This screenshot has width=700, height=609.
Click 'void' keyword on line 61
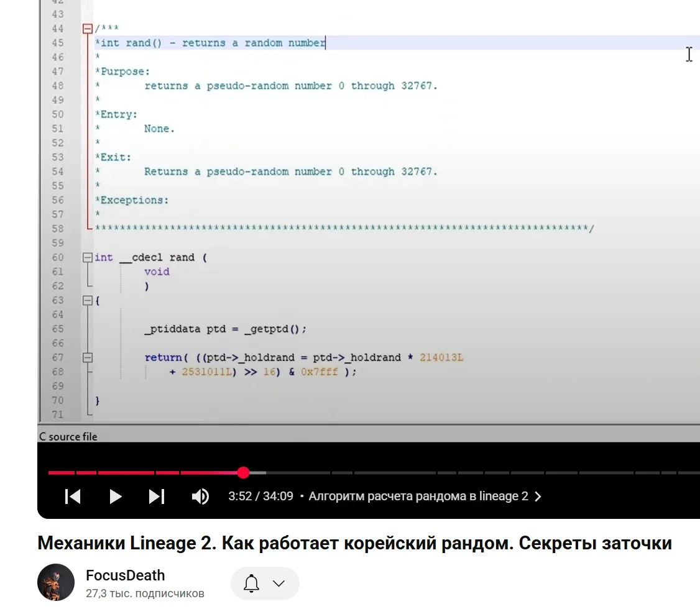click(157, 272)
